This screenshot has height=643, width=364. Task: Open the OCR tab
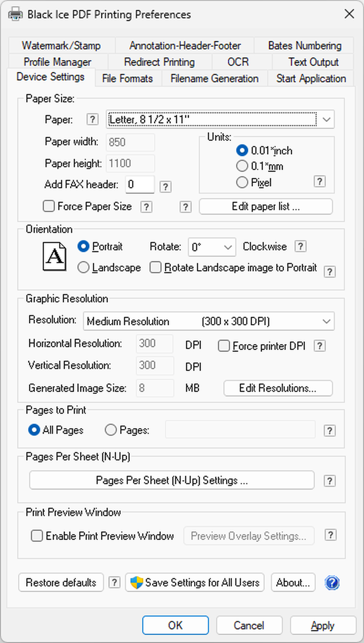click(242, 62)
